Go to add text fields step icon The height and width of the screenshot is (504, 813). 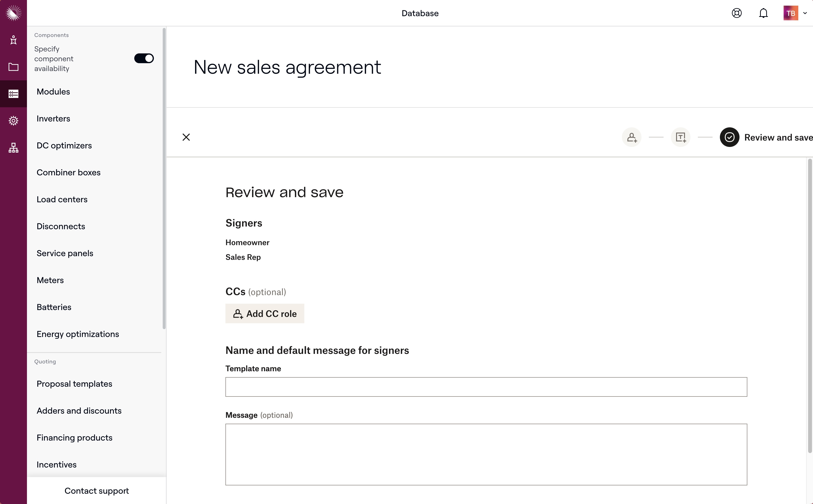[680, 137]
